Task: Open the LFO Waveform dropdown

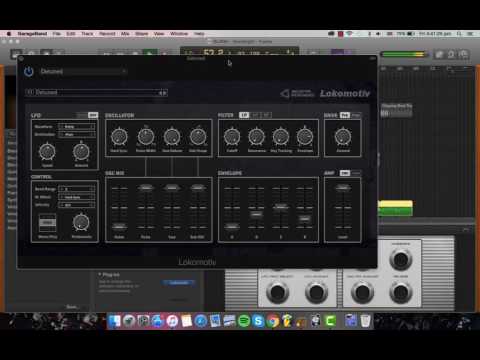Action: pyautogui.click(x=77, y=127)
